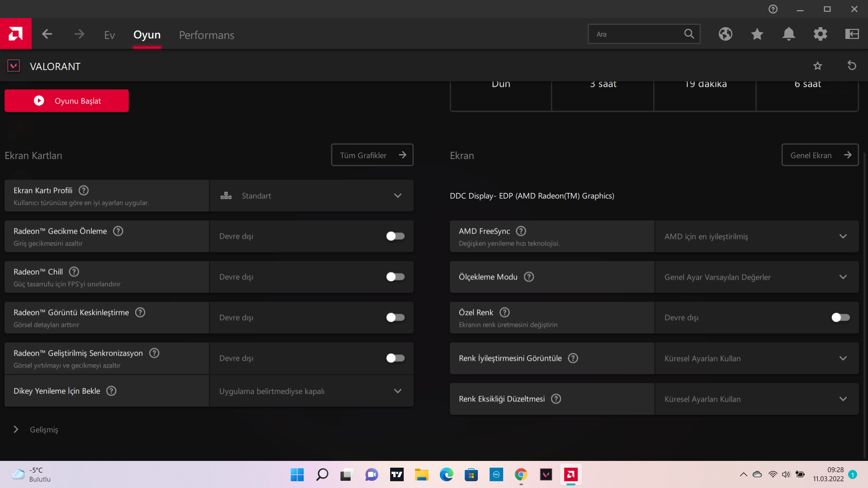Toggle the sidebar panel icon
This screenshot has height=488, width=868.
(852, 34)
